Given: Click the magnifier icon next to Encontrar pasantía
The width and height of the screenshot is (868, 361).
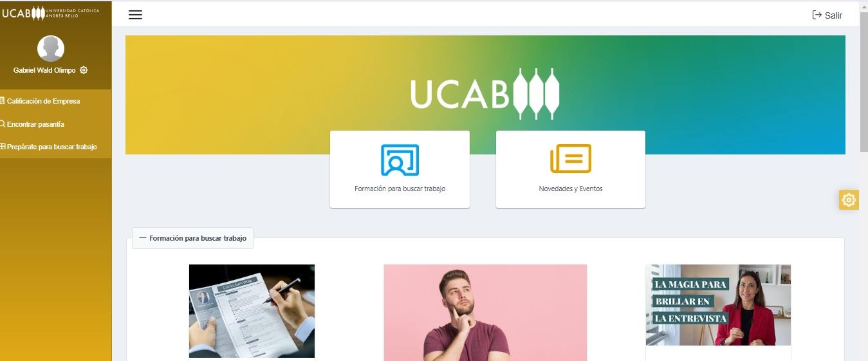Looking at the screenshot, I should (x=3, y=124).
